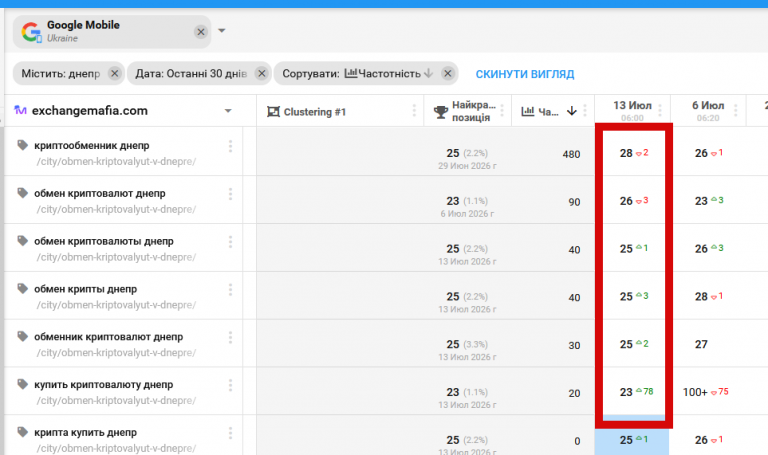Image resolution: width=768 pixels, height=455 pixels.
Task: Open the frequency column options menu
Action: [585, 111]
